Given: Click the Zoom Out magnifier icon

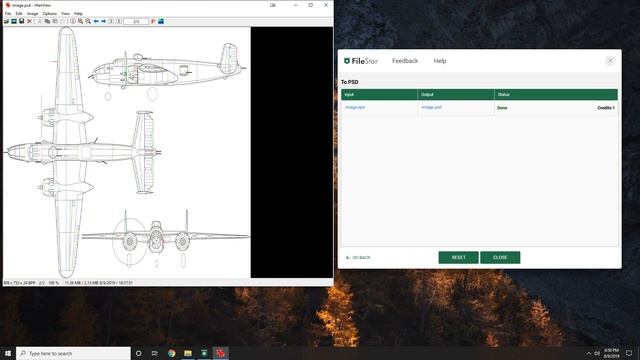Looking at the screenshot, I should point(88,21).
